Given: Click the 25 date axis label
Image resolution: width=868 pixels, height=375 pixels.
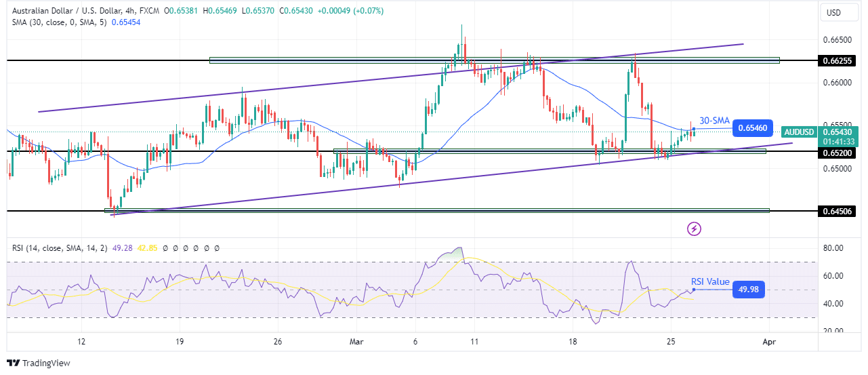Looking at the screenshot, I should pos(670,342).
